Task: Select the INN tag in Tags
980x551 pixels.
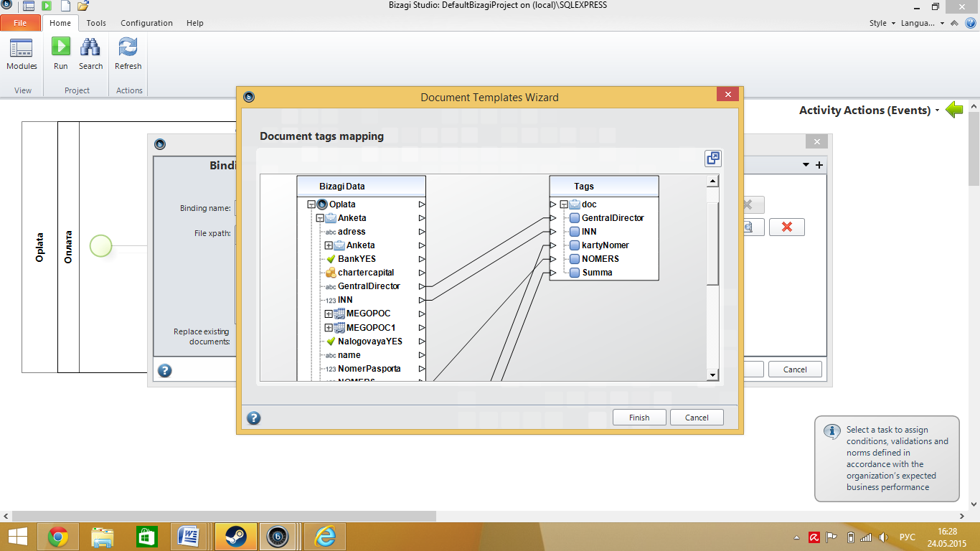Action: pos(589,232)
